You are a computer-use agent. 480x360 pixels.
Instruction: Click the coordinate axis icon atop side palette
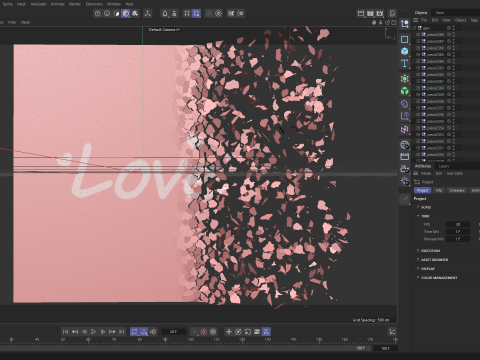(x=404, y=24)
